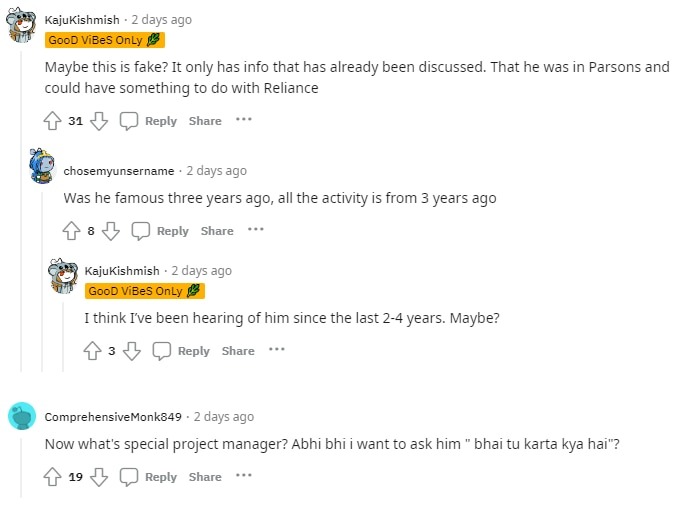Share ComprehensiveMonk849's comment
The image size is (685, 507).
pyautogui.click(x=205, y=477)
